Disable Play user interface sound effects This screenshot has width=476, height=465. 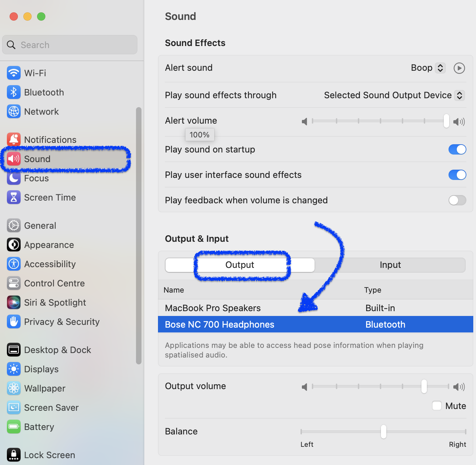coord(457,175)
